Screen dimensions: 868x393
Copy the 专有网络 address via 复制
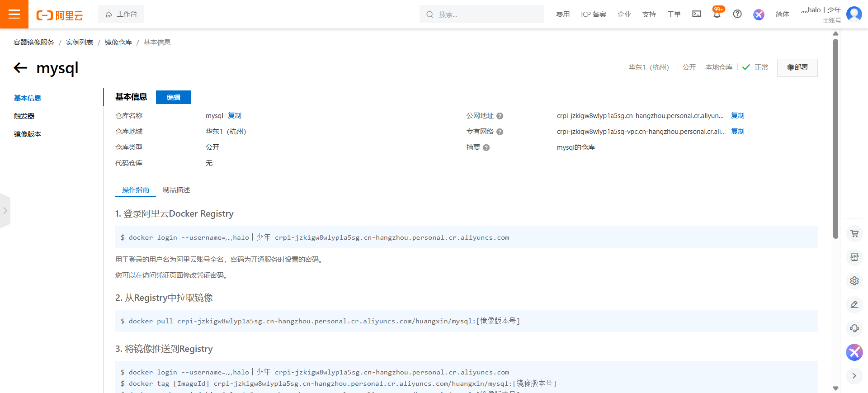pos(737,132)
